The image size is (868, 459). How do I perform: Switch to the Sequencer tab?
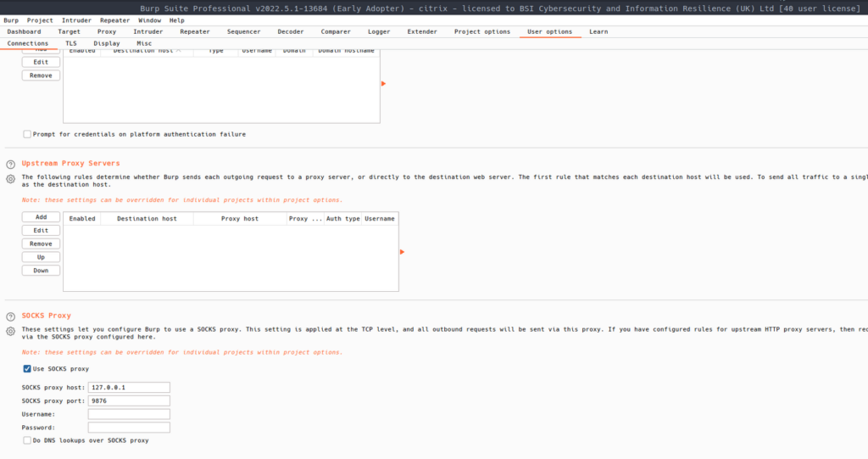click(243, 31)
